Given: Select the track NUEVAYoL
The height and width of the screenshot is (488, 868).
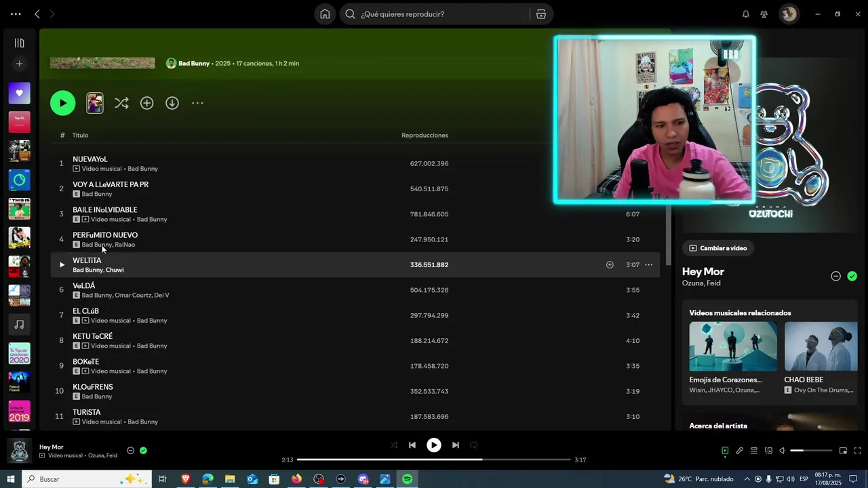Looking at the screenshot, I should pos(355,163).
